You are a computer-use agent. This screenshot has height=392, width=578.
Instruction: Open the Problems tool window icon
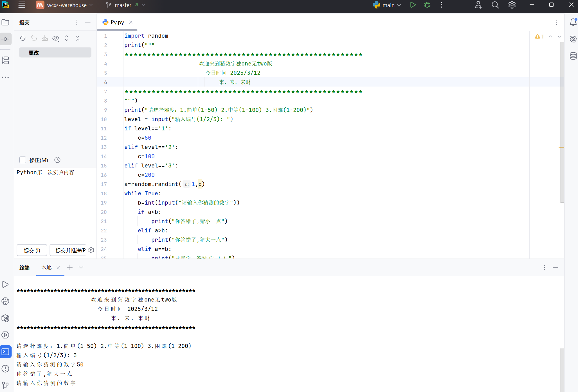5,369
